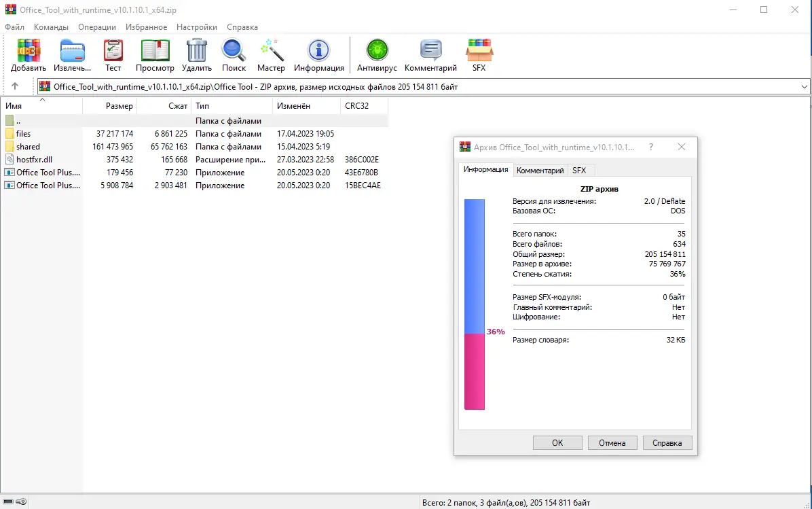Click the 6 861 225 packed size cell
Screen dimensions: 812x509
(171, 134)
